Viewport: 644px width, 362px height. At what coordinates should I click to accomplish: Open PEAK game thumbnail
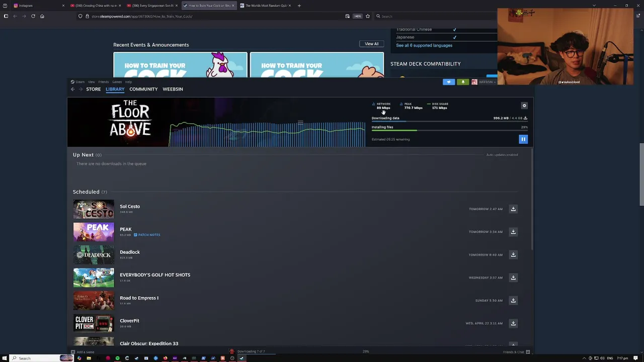[x=94, y=232]
